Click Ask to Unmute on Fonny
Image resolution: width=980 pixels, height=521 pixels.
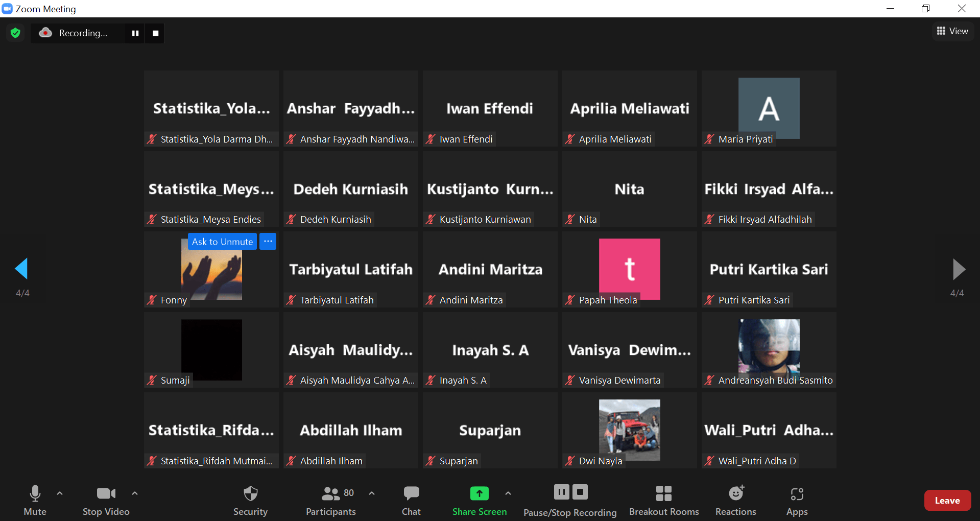click(222, 242)
